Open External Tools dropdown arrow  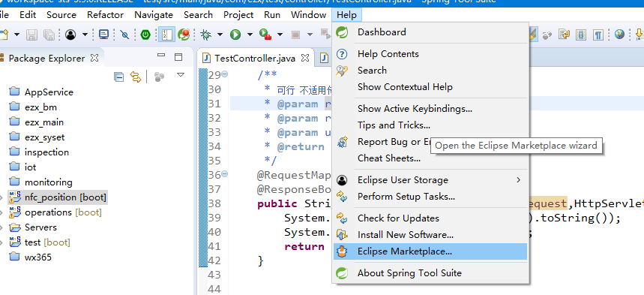(x=280, y=35)
